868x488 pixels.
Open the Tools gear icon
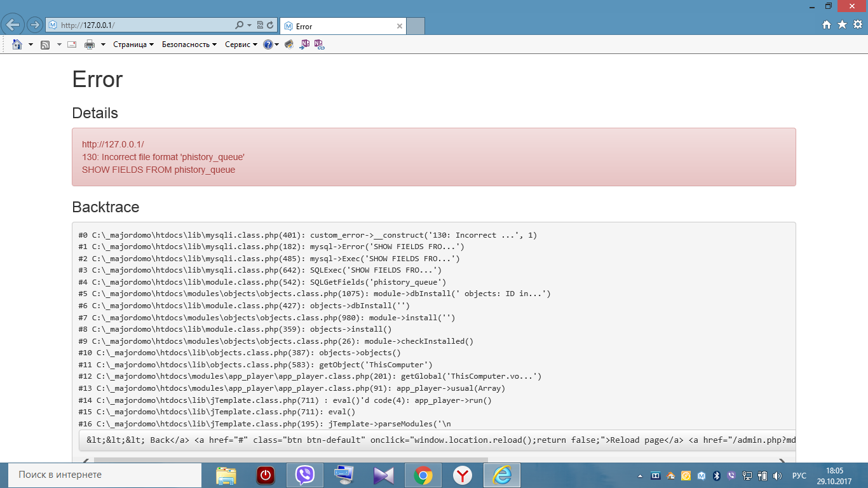(x=857, y=25)
